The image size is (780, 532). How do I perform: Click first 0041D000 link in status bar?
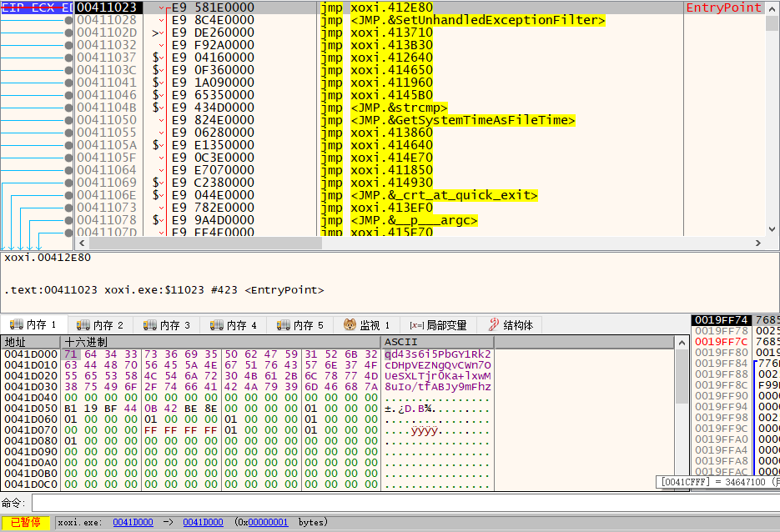133,523
